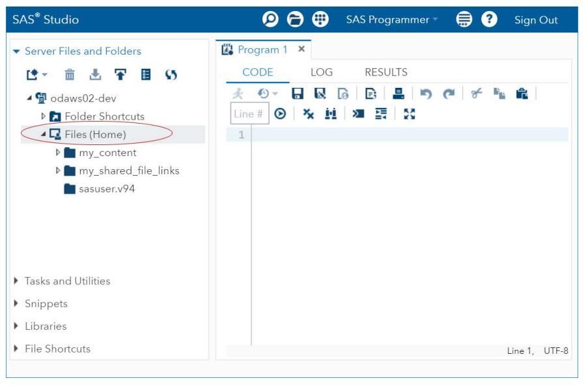588x389 pixels.
Task: Click the Add to My Snippets icon
Action: click(x=343, y=93)
